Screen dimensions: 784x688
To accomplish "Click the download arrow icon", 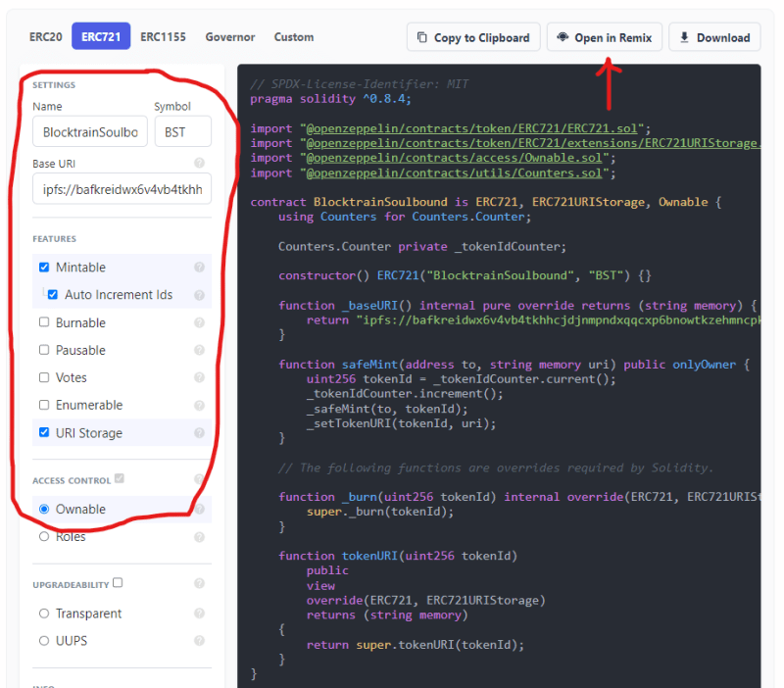I will (x=684, y=37).
